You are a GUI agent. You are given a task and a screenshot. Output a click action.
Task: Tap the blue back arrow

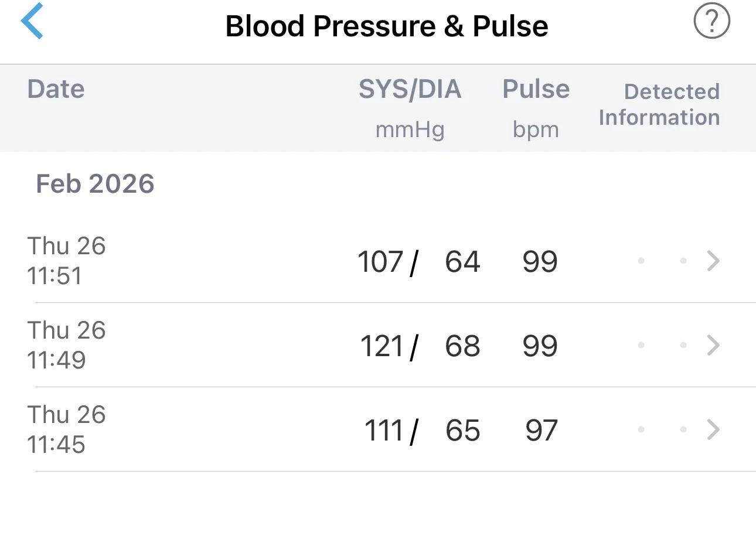point(32,21)
